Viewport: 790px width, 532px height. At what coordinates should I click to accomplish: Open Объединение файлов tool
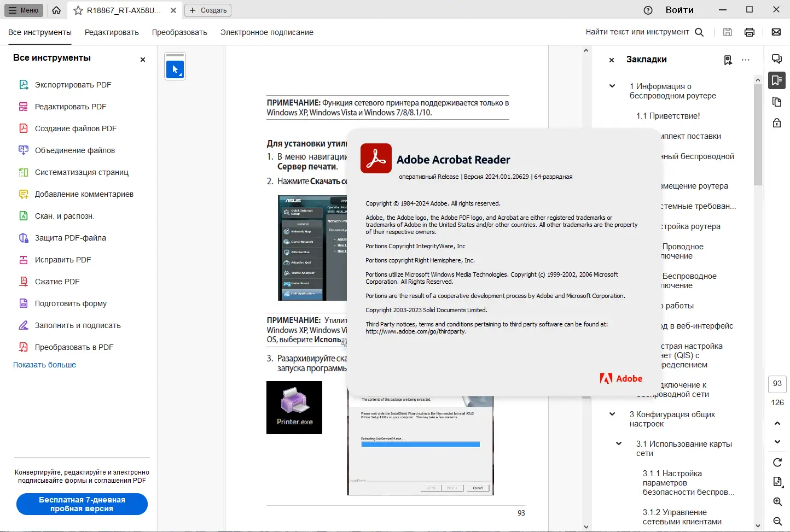(75, 150)
